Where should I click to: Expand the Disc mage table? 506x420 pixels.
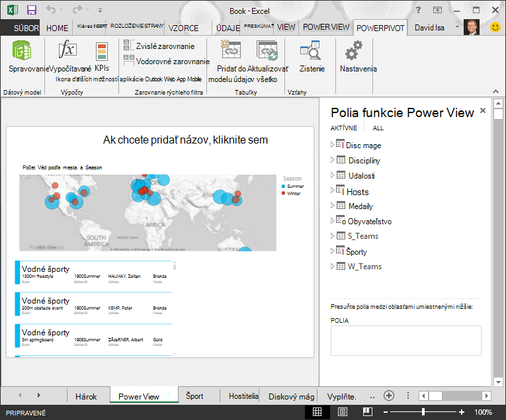click(x=333, y=144)
